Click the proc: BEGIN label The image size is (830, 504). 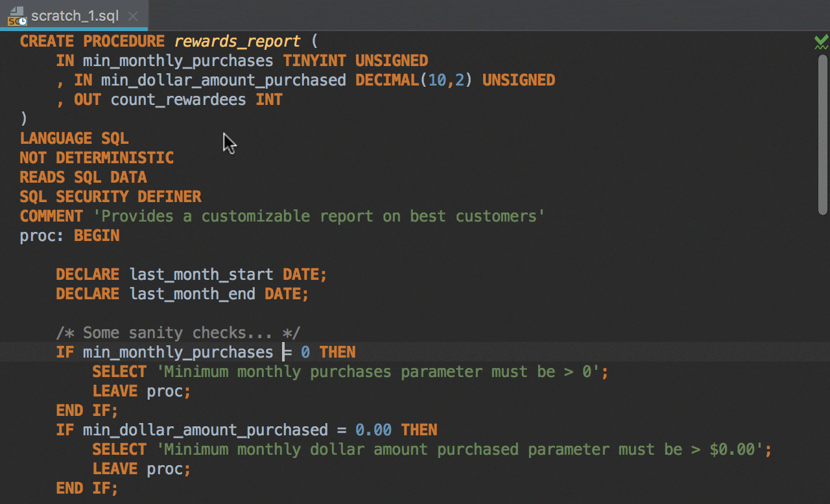point(69,236)
